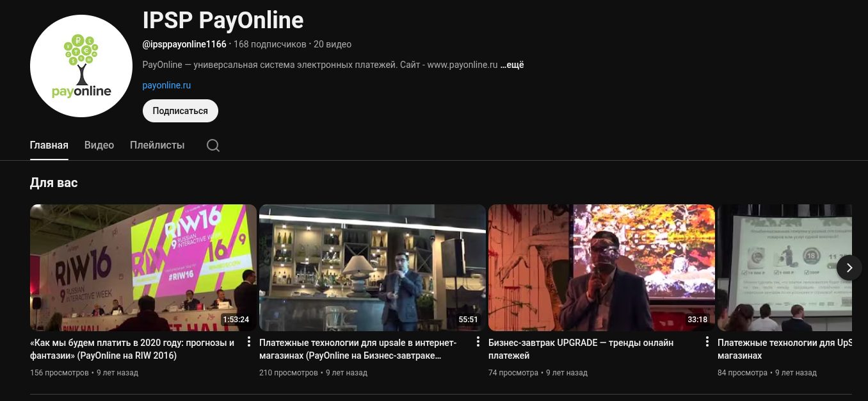Open the video thumbnail with 33:18 duration
This screenshot has height=401, width=868.
pos(601,267)
